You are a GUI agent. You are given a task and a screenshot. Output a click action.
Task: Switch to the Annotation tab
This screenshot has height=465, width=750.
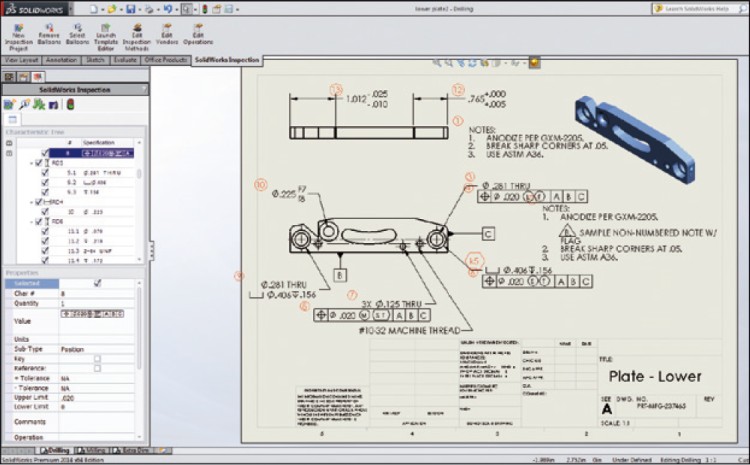(x=60, y=60)
